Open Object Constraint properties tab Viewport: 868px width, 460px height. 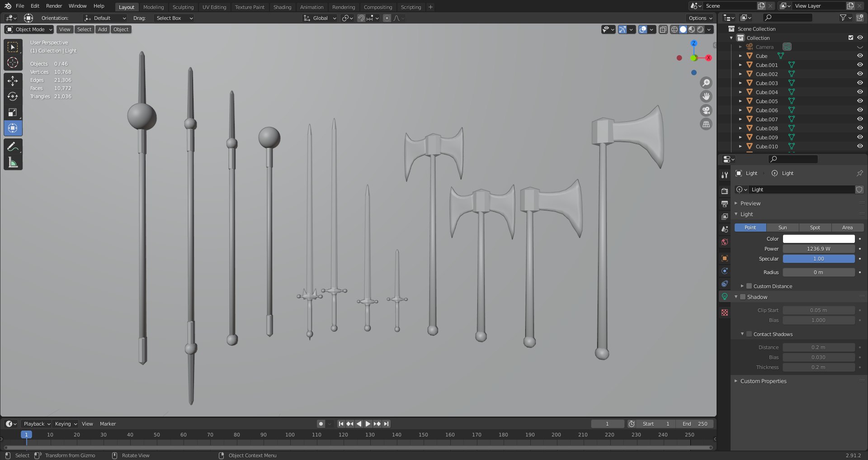point(725,284)
